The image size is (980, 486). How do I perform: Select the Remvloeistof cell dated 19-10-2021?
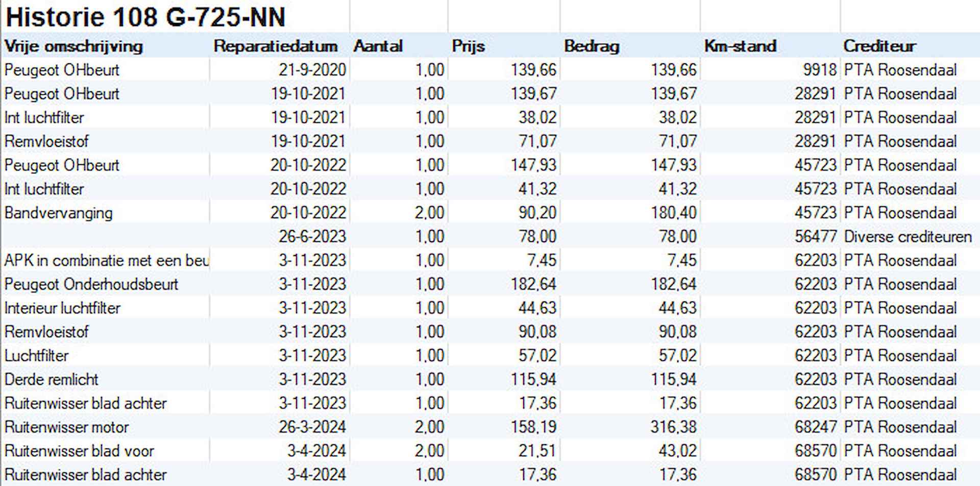(x=46, y=141)
